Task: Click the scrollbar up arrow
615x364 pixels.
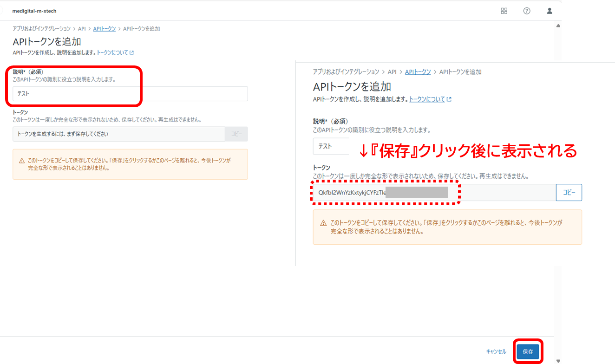Action: [x=558, y=26]
